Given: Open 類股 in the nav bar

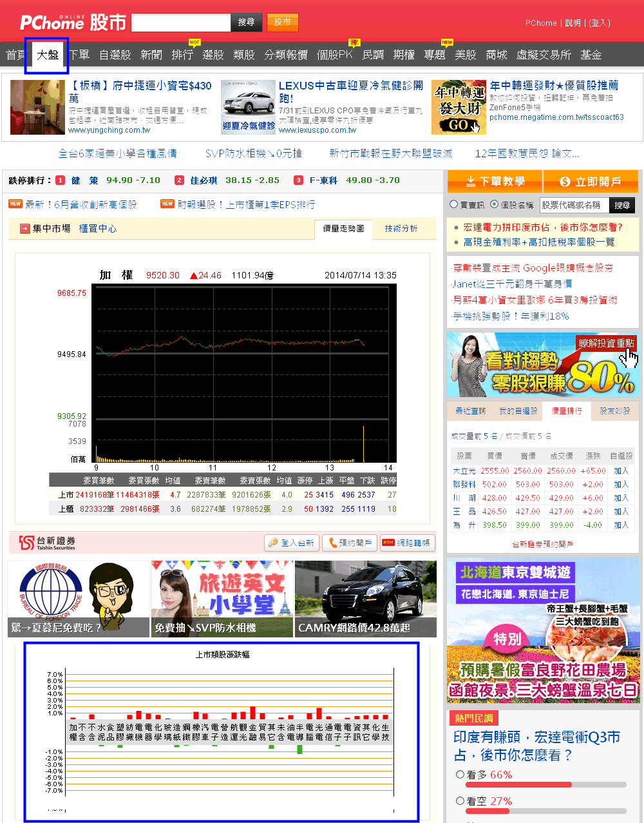Looking at the screenshot, I should click(x=244, y=55).
